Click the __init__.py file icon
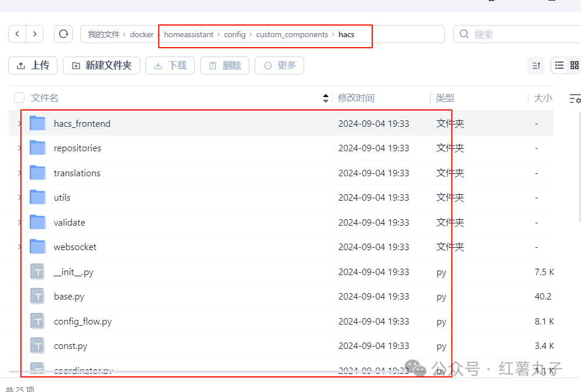581x392 pixels. pyautogui.click(x=37, y=272)
